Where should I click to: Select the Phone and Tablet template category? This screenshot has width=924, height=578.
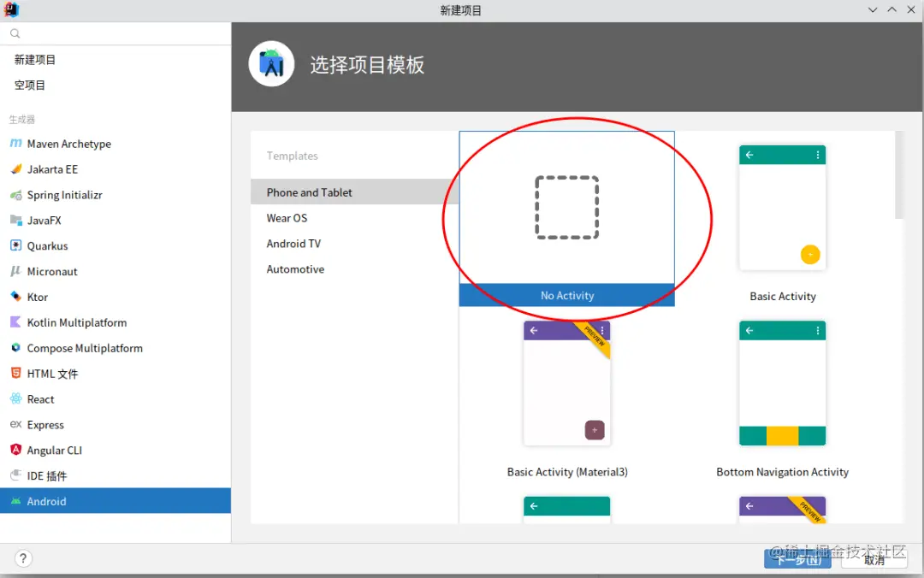click(354, 192)
